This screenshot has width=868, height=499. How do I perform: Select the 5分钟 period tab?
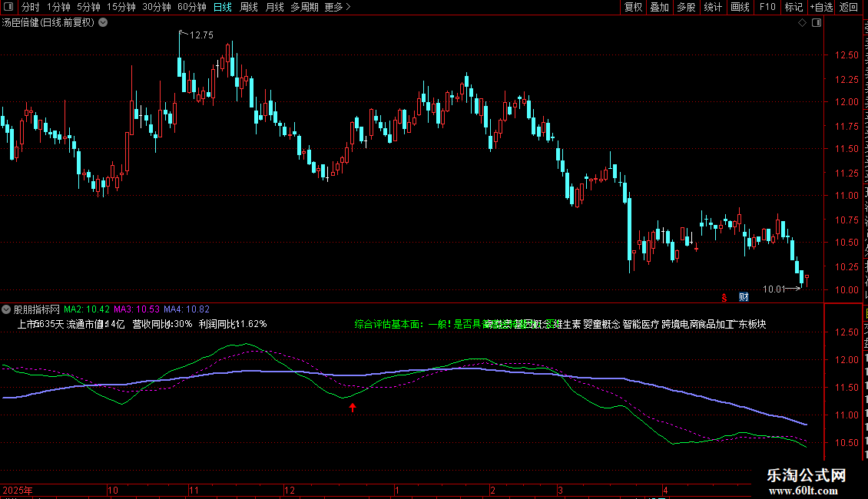[x=88, y=7]
